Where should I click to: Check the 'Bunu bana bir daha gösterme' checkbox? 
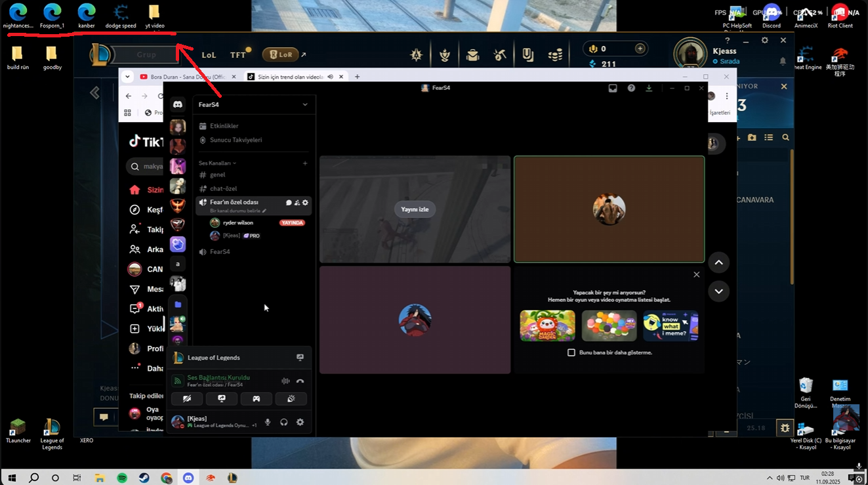pos(571,352)
